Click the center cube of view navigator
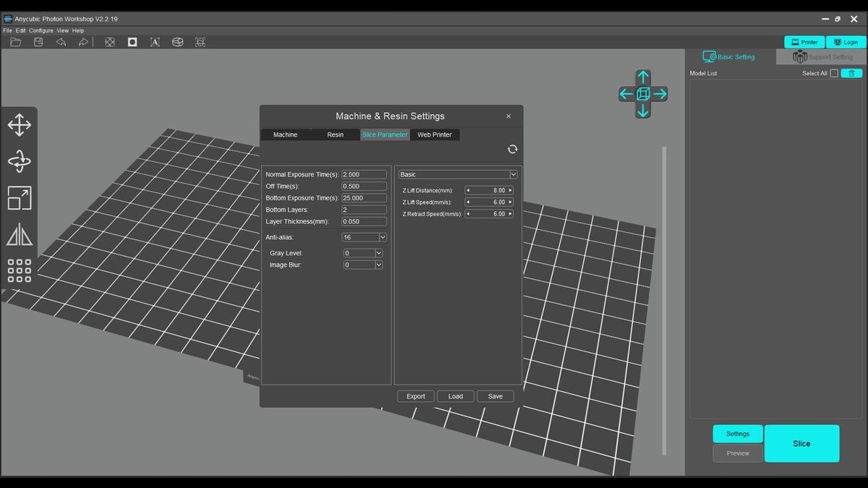 pos(643,93)
